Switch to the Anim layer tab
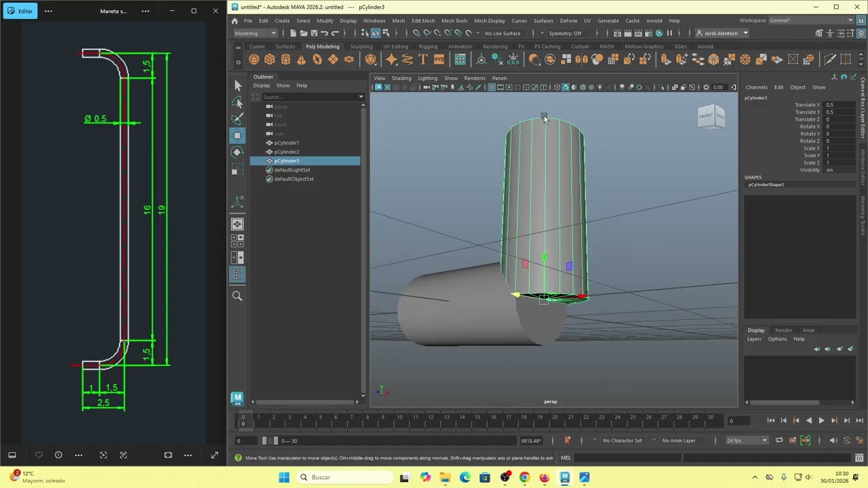The image size is (868, 488). (808, 330)
